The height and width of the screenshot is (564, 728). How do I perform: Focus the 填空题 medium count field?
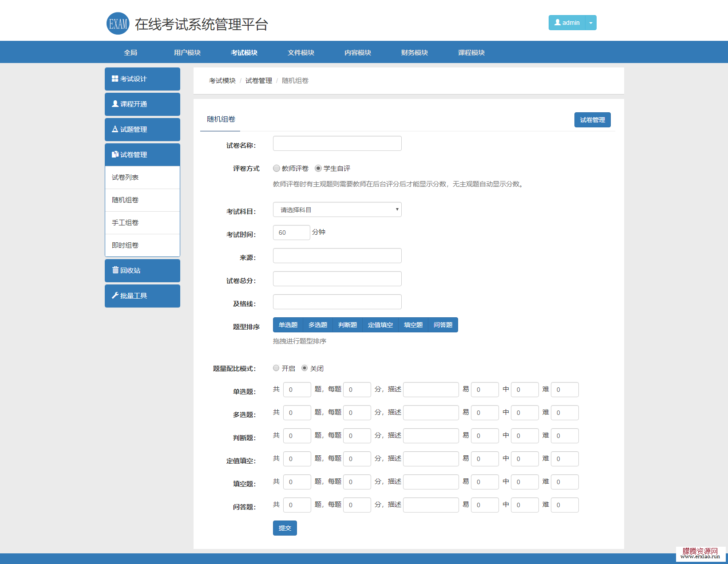point(525,482)
